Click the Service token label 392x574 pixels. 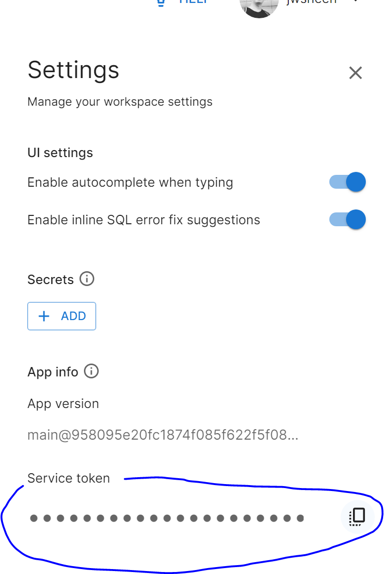pos(69,478)
